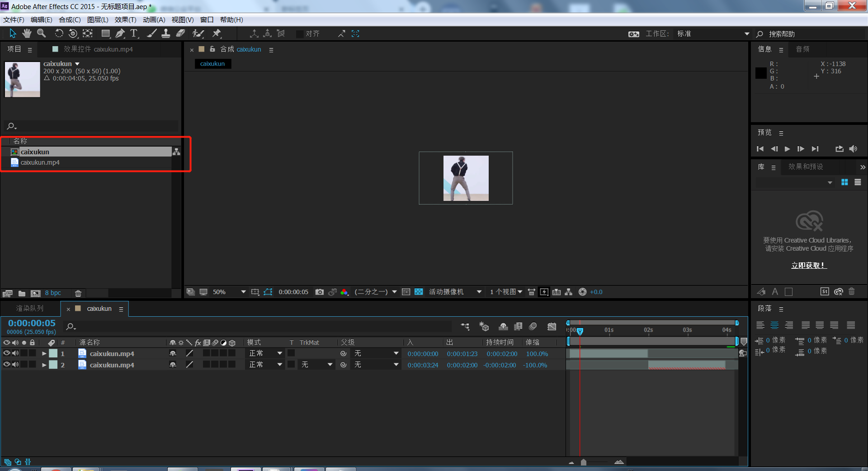Show channel and color management settings

click(344, 292)
